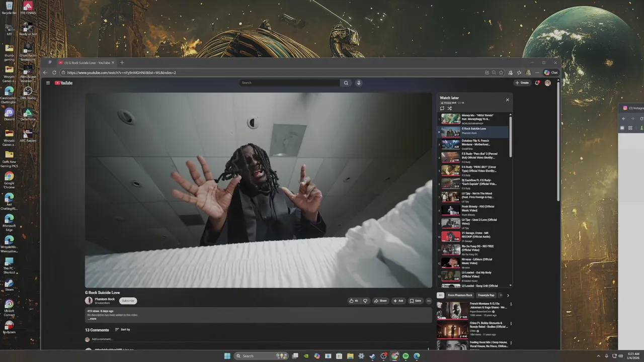The height and width of the screenshot is (362, 644).
Task: Like the video with thumbs up
Action: click(354, 301)
